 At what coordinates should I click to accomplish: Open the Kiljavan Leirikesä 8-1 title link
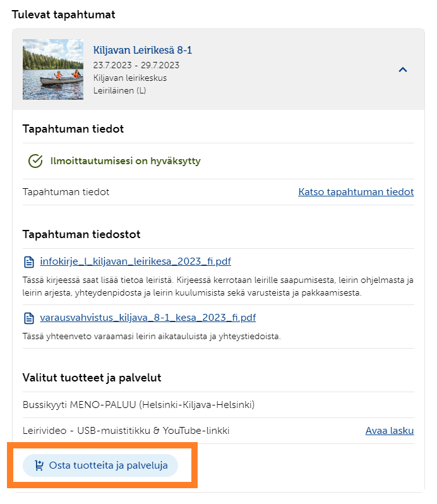click(142, 50)
